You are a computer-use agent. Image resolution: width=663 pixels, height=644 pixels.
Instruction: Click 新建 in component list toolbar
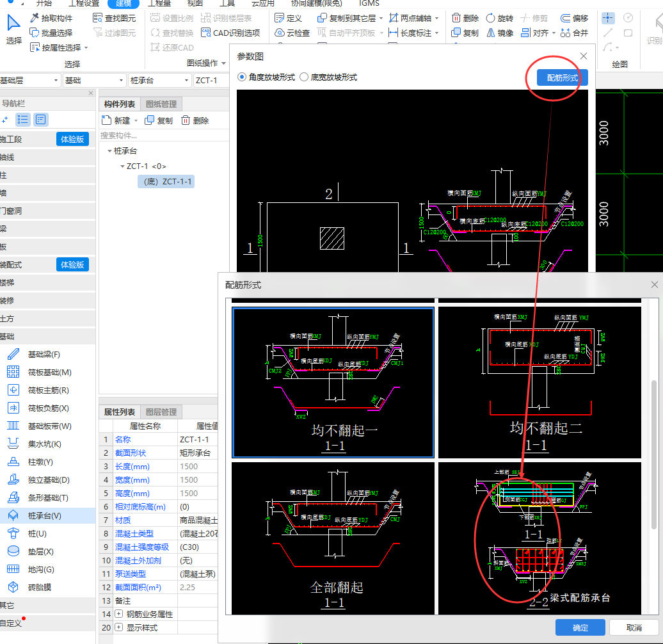click(x=116, y=120)
